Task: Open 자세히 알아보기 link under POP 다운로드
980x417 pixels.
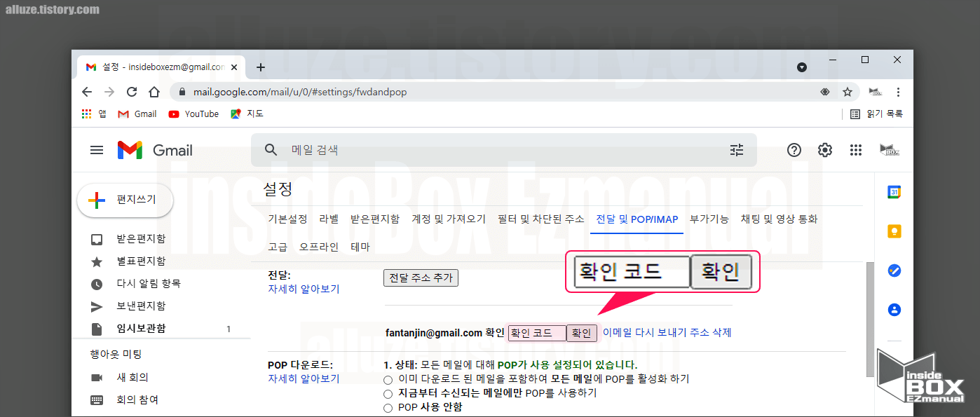Action: tap(304, 378)
